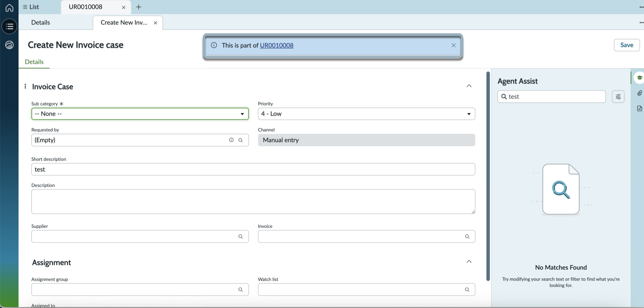
Task: Click into the Description text area
Action: click(253, 201)
